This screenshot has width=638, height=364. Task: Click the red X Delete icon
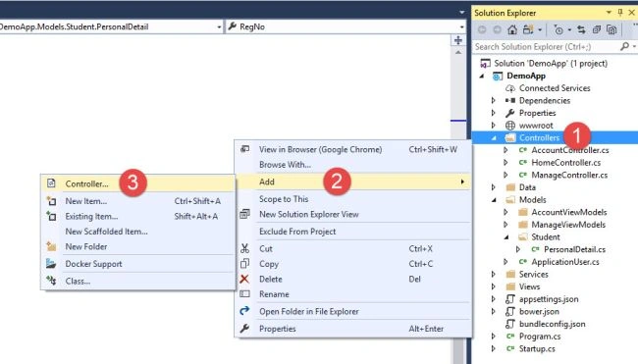[244, 279]
